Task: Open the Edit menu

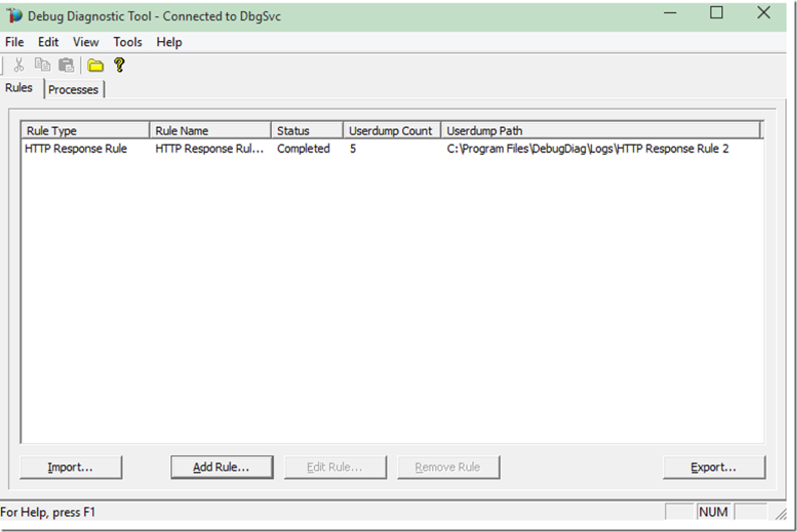Action: tap(48, 42)
